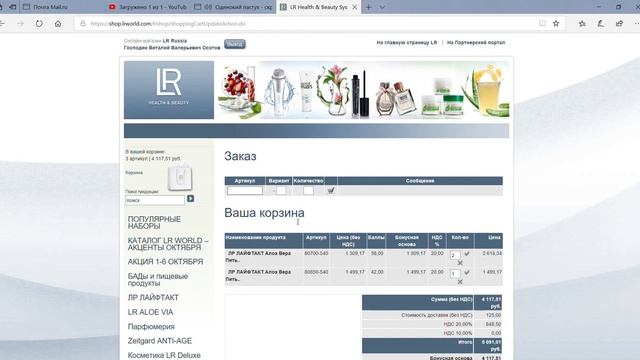Confirm quantity checkmark for item 80850-540
Screen dimensions: 640x360
[x=467, y=272]
